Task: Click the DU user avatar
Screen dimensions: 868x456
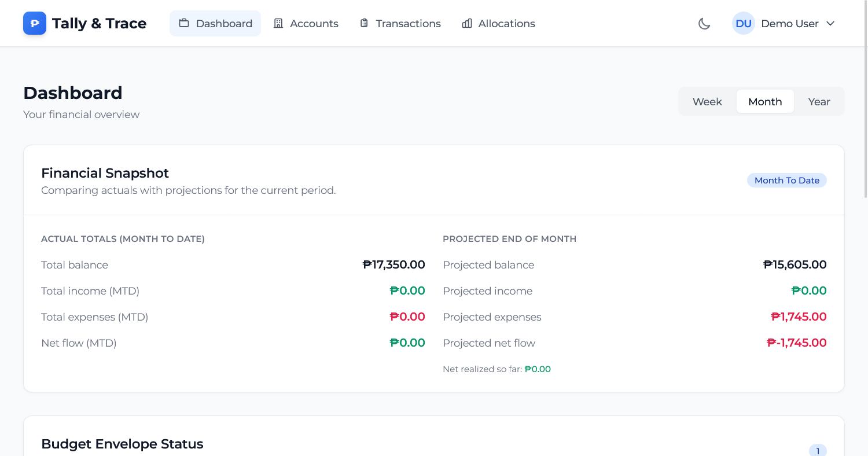Action: 743,24
